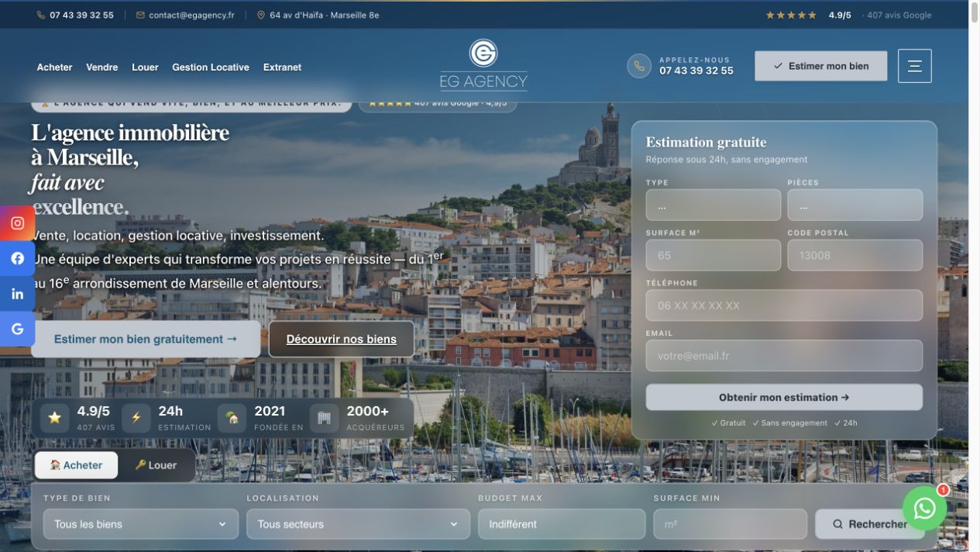This screenshot has width=980, height=552.
Task: Open the Gestion Locative nav menu
Action: pyautogui.click(x=211, y=67)
